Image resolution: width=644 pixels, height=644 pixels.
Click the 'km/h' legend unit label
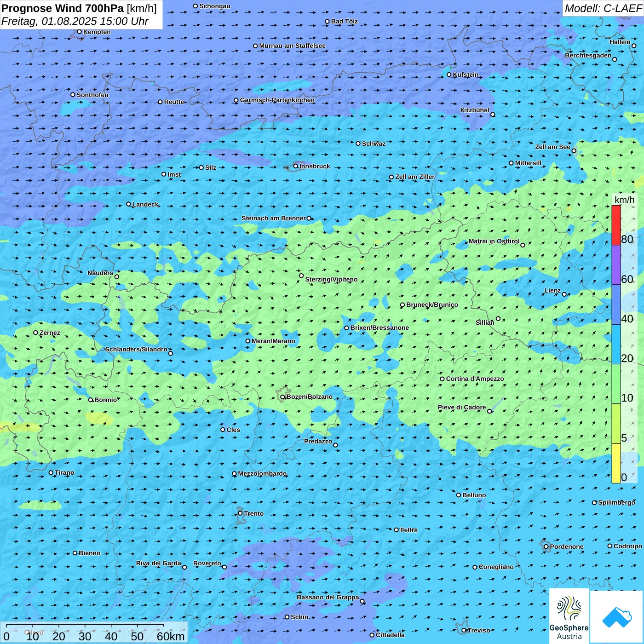(x=624, y=200)
